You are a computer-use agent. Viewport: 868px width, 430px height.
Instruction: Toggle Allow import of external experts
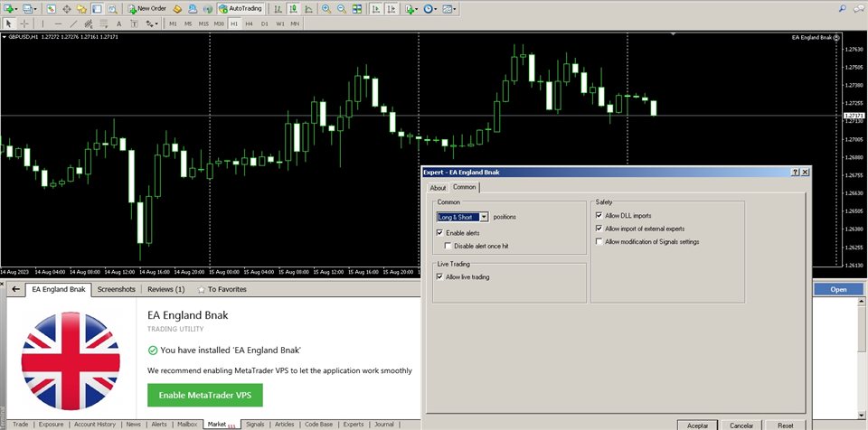pyautogui.click(x=599, y=228)
